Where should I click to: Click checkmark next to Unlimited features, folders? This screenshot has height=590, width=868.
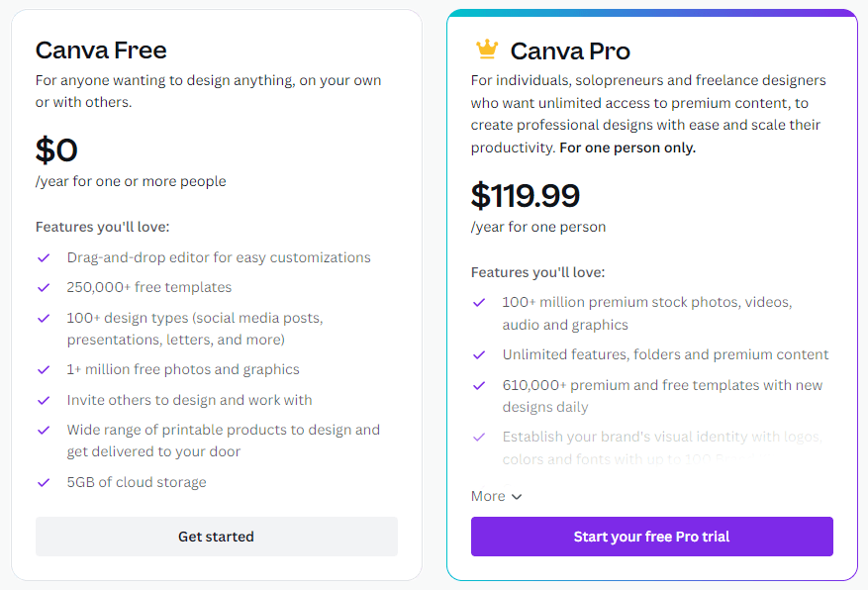[x=479, y=354]
